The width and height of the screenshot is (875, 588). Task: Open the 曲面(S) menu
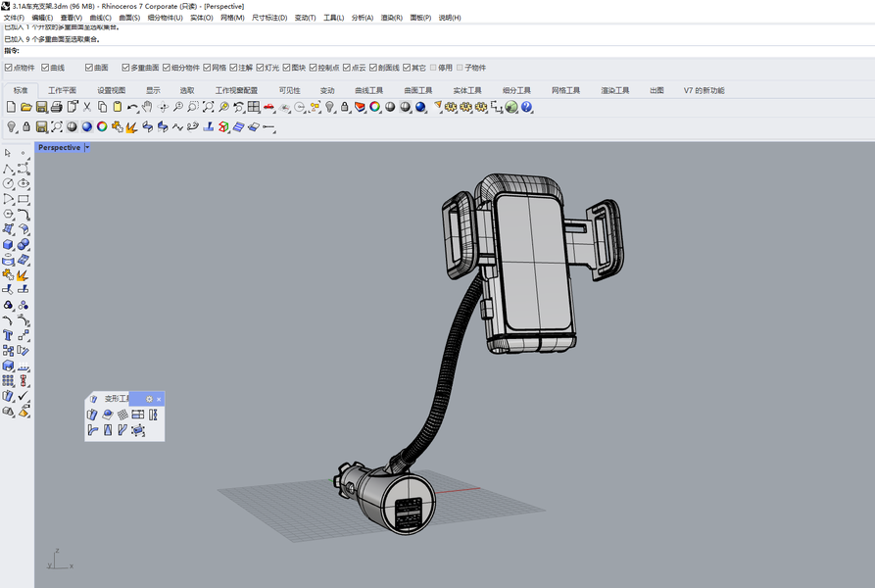[129, 18]
